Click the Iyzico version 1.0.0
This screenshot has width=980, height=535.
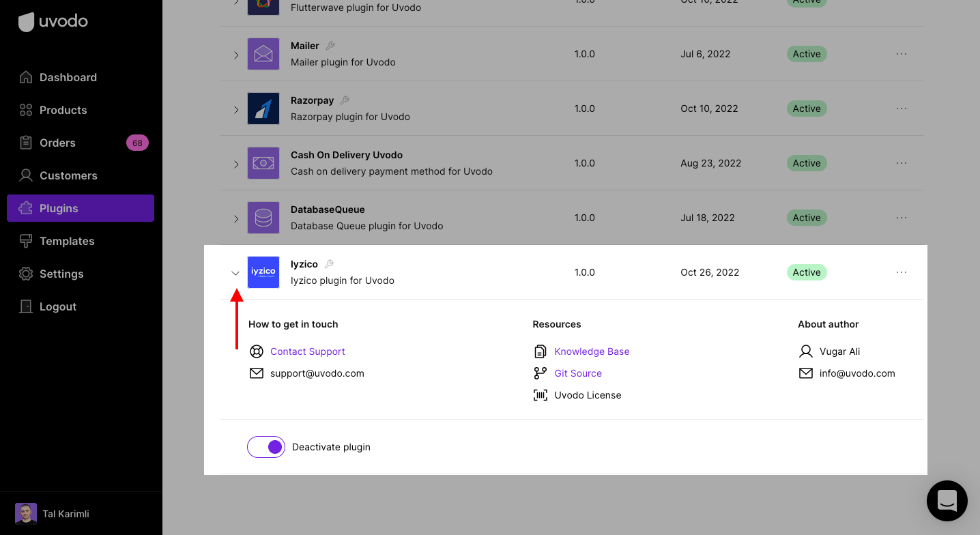point(585,272)
